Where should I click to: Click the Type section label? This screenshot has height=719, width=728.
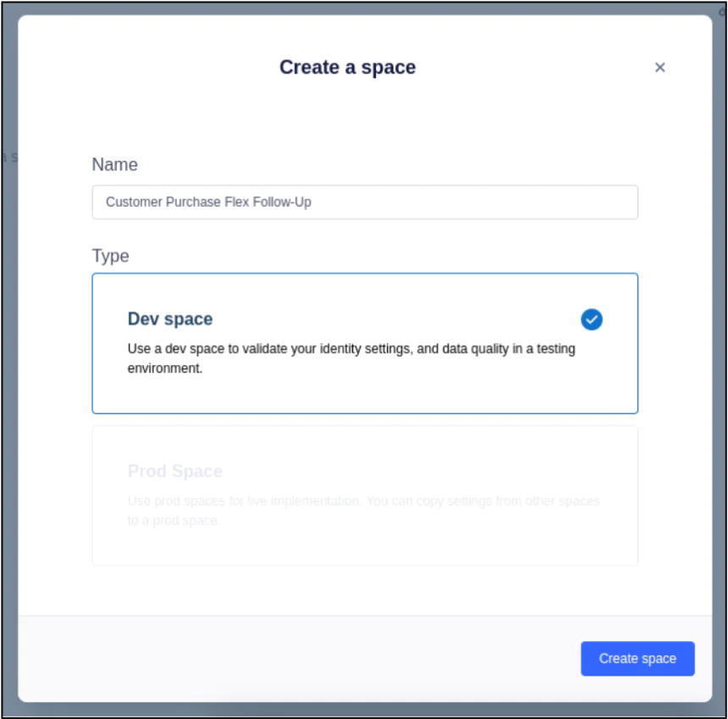pos(110,256)
